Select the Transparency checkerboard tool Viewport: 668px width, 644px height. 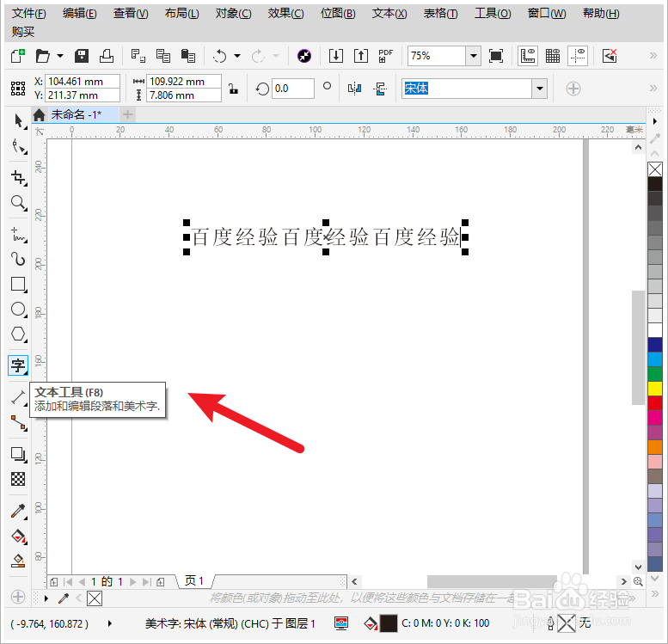click(18, 479)
